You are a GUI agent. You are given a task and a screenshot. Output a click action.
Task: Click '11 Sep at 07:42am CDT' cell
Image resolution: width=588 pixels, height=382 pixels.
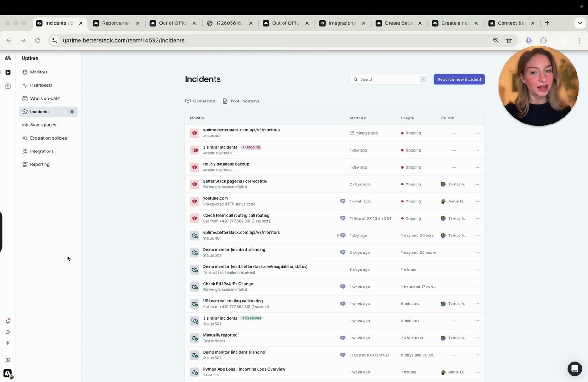[371, 219]
